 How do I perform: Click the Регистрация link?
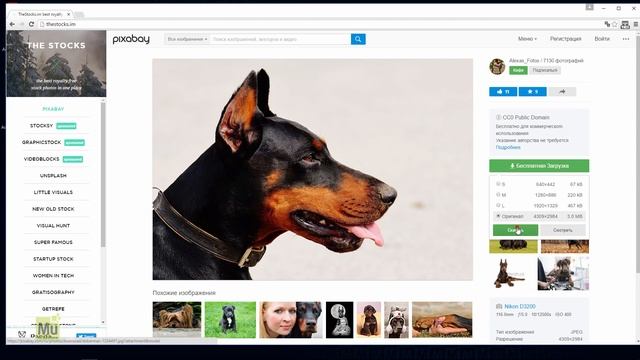pyautogui.click(x=565, y=39)
